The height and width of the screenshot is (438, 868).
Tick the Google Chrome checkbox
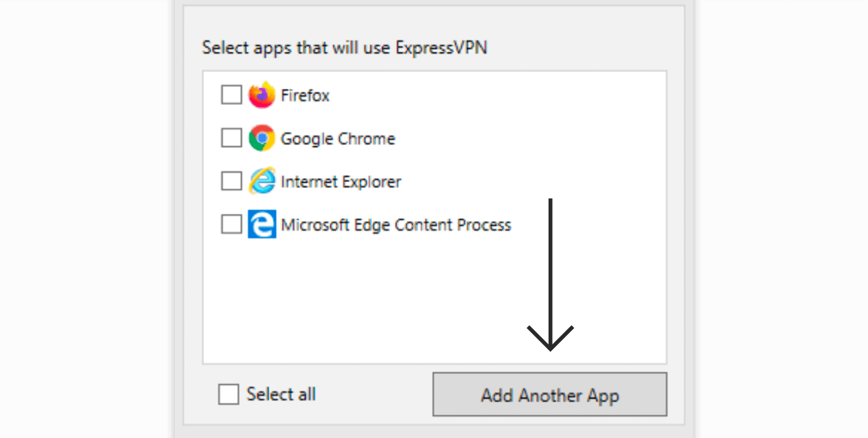pos(231,138)
